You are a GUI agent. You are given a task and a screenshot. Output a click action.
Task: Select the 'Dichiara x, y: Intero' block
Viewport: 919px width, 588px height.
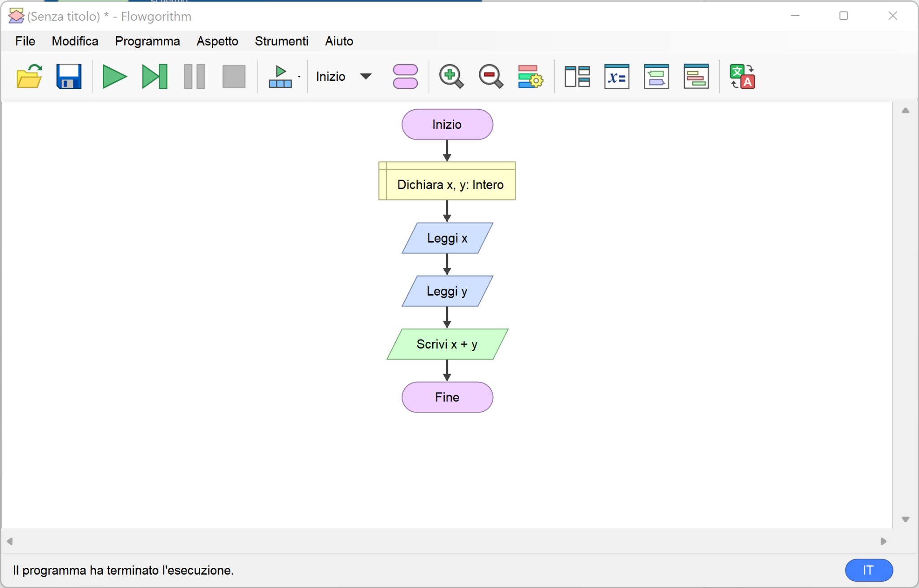tap(447, 184)
